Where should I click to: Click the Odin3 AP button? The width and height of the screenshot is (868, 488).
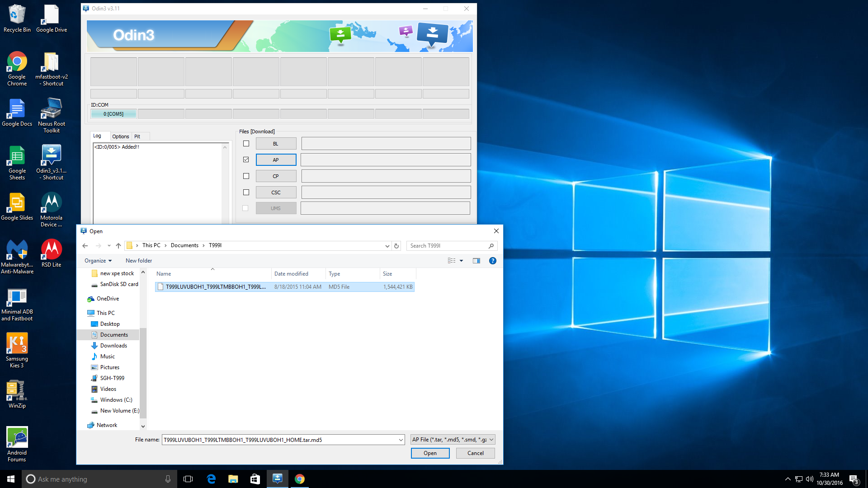[x=276, y=160]
